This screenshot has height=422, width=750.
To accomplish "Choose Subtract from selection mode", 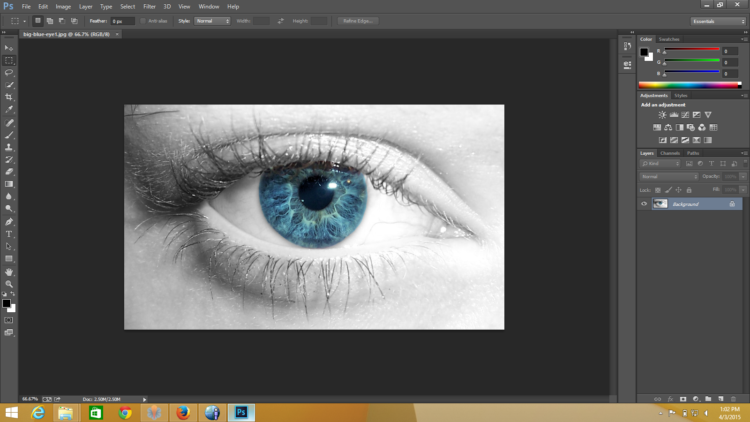I will (62, 21).
